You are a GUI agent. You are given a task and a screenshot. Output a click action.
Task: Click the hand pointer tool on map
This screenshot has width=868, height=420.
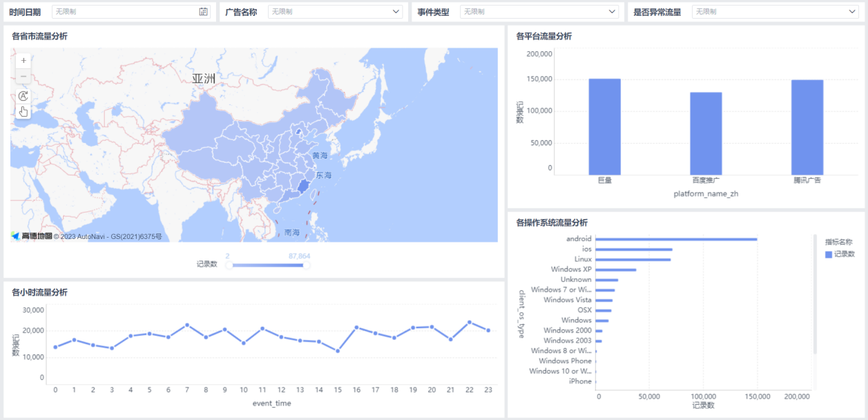[x=23, y=111]
